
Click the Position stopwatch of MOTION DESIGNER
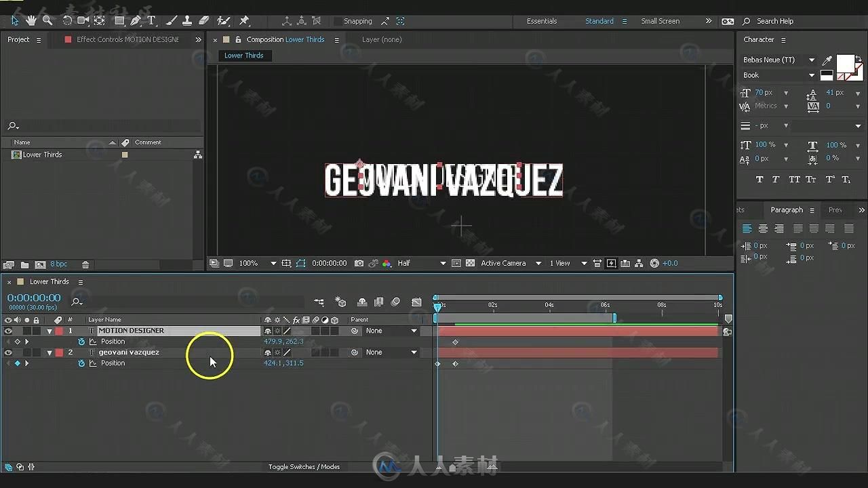click(x=81, y=342)
